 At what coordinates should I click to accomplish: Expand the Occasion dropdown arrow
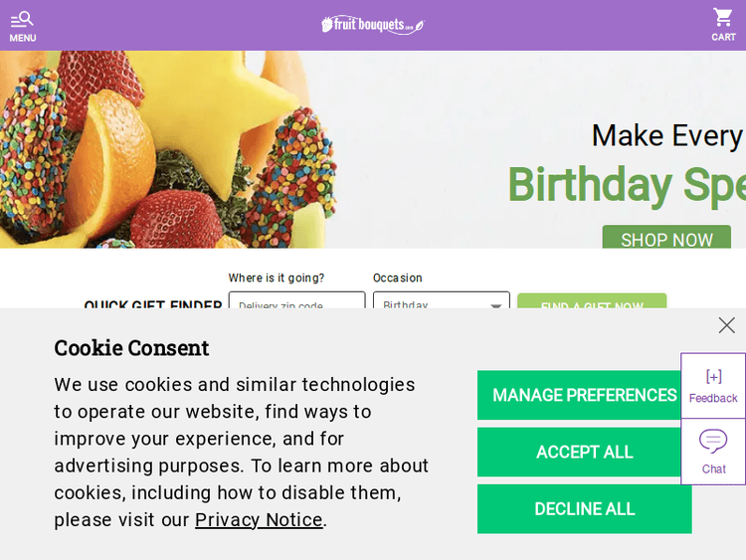pos(496,306)
